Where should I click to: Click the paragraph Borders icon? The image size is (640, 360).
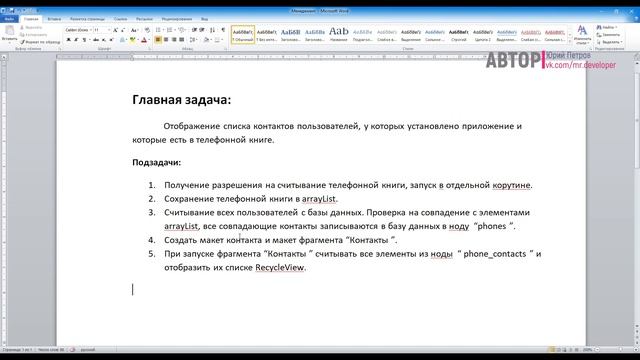click(x=217, y=40)
